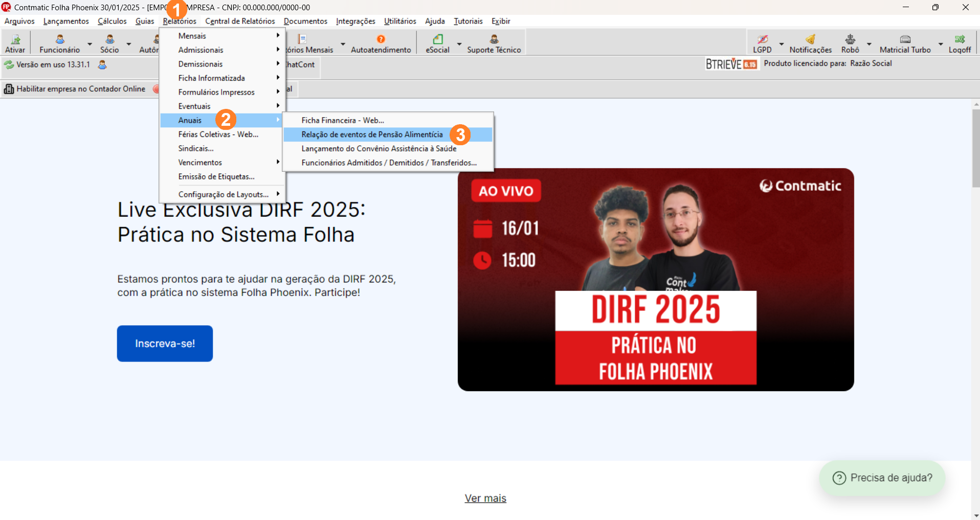Click the scrollbar down arrow
980x520 pixels.
[976, 515]
